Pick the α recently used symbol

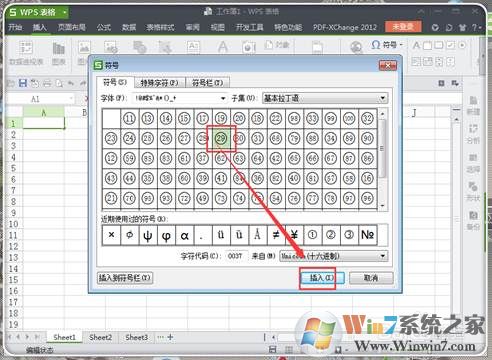(x=184, y=235)
